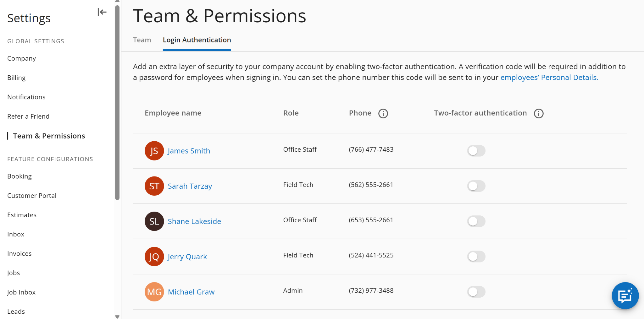Click Jerry Quark's JQ avatar
644x319 pixels.
pyautogui.click(x=154, y=257)
